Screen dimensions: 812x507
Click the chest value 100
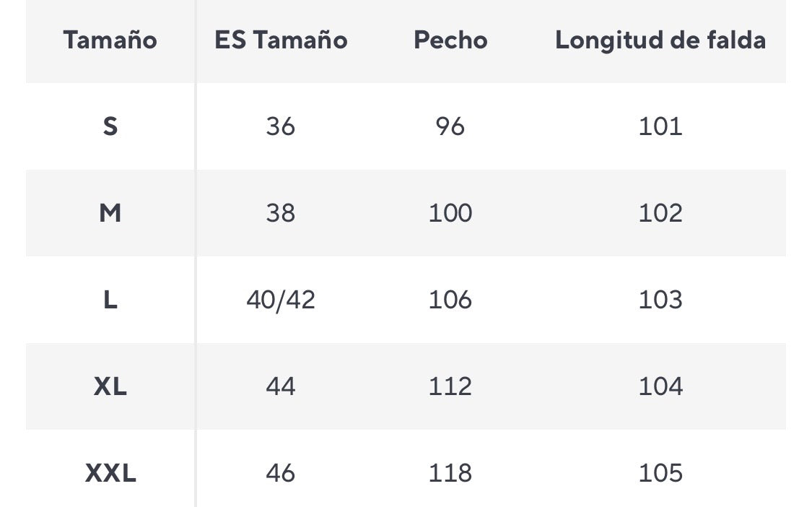point(450,213)
